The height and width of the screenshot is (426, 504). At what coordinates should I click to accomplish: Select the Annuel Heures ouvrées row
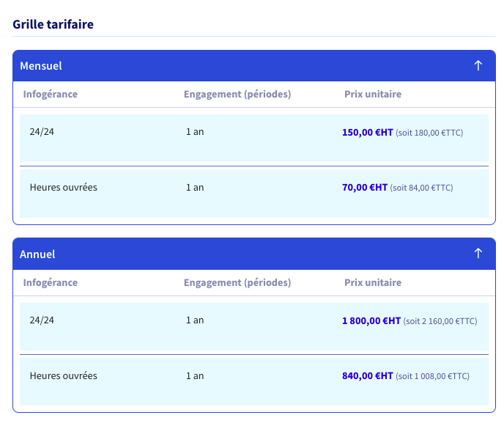coord(254,382)
